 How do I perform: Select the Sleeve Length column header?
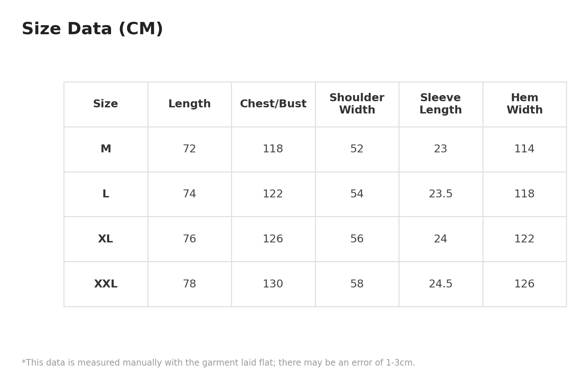point(441,104)
